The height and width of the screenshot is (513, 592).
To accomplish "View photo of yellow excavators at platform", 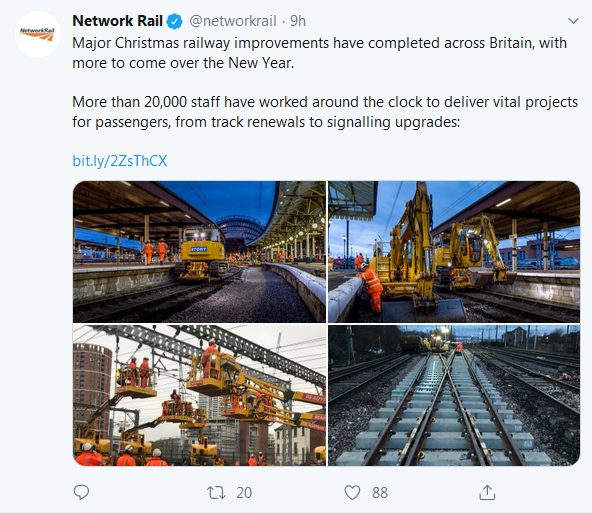I will [x=454, y=252].
